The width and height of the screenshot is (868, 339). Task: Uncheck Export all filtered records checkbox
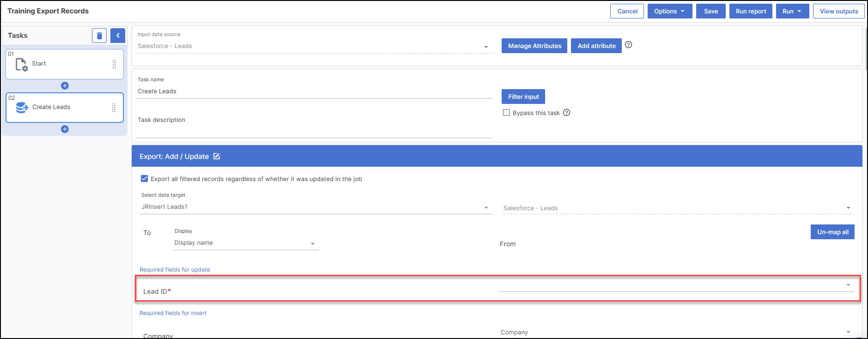tap(145, 179)
